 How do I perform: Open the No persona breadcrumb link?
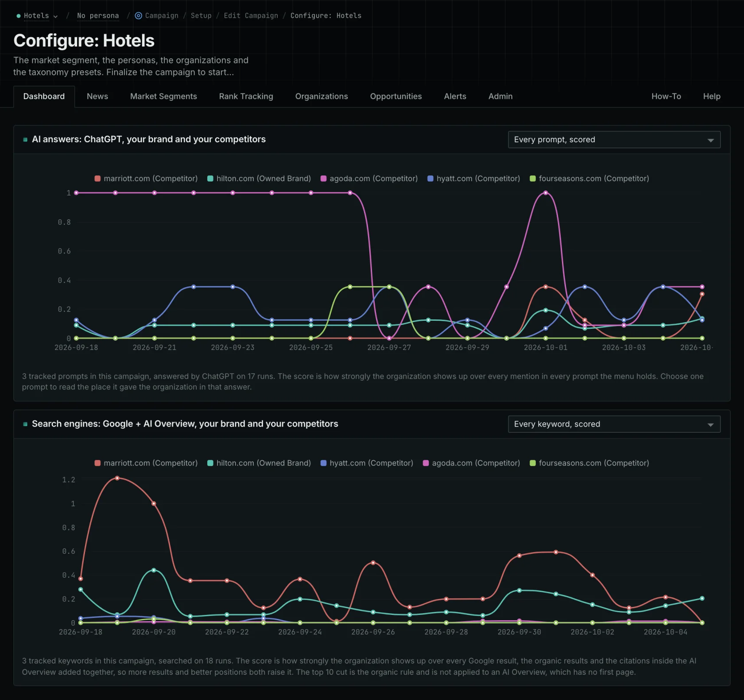98,16
